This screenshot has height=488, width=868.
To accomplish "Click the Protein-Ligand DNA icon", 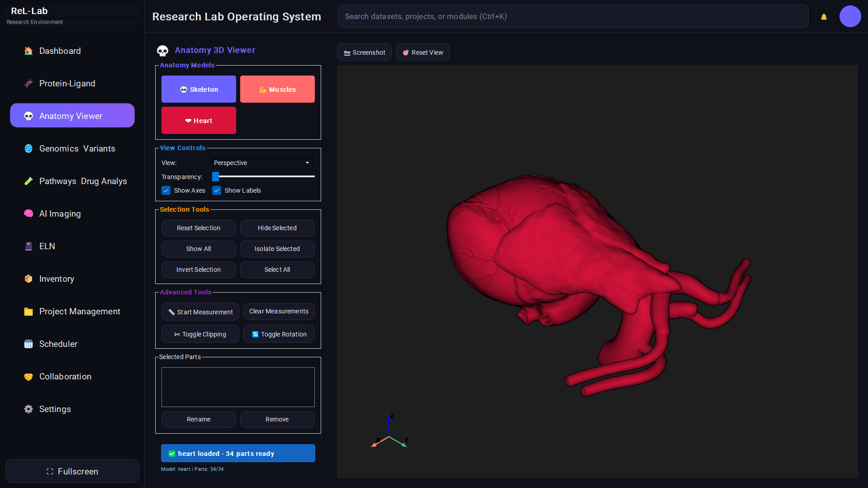I will [x=28, y=84].
